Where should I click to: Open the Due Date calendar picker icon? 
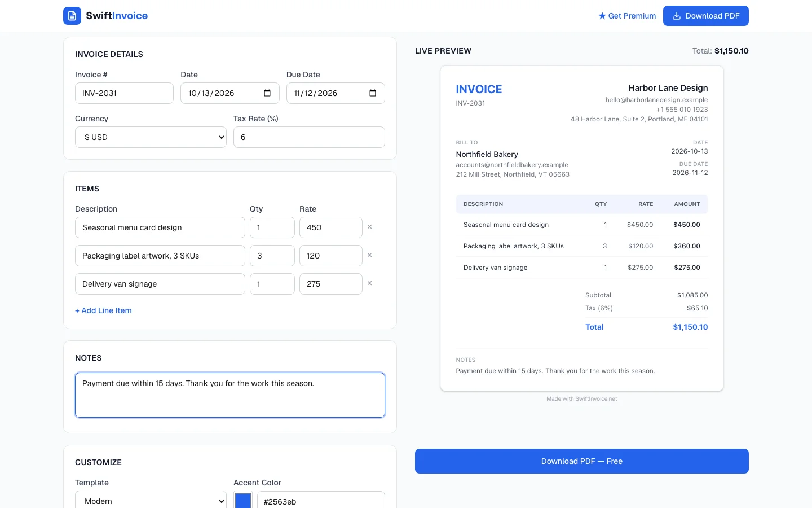pos(373,93)
